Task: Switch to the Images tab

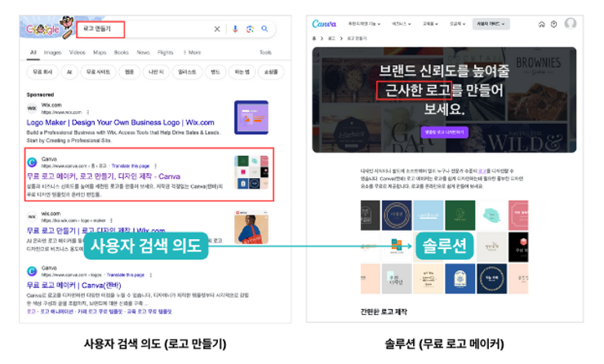Action: coord(52,52)
